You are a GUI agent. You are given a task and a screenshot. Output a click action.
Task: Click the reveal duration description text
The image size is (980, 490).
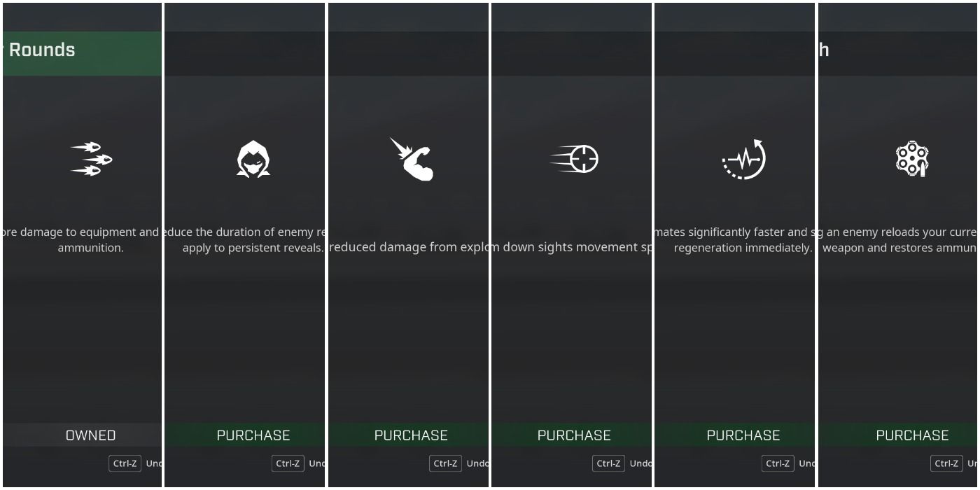tap(245, 239)
